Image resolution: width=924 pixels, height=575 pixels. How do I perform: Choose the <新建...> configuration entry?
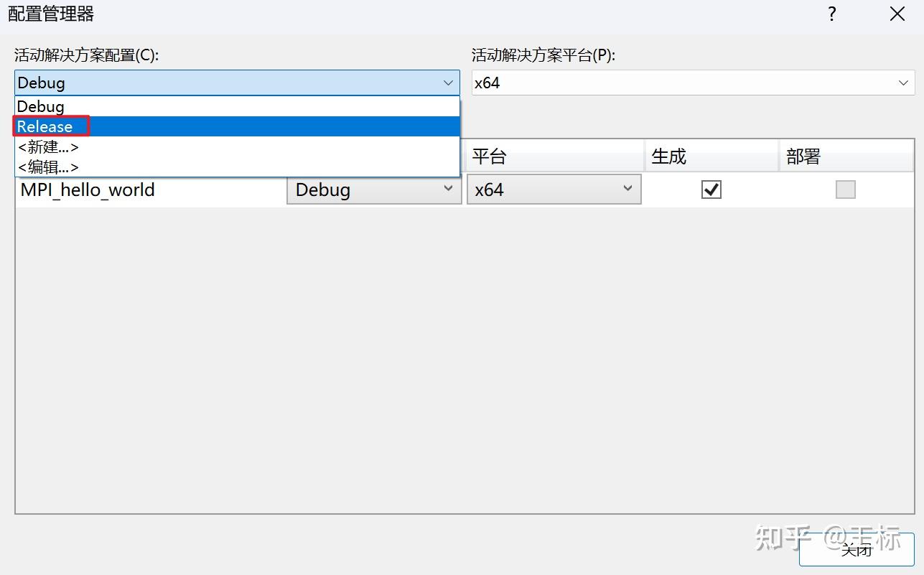pyautogui.click(x=48, y=147)
